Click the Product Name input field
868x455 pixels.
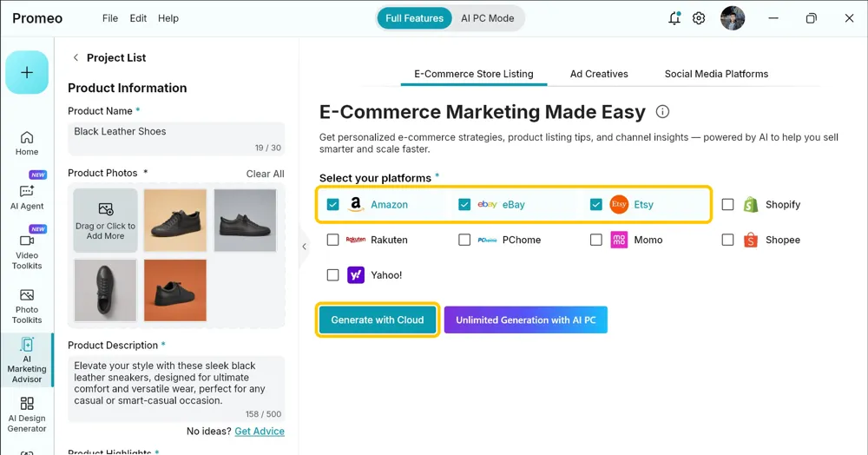176,139
